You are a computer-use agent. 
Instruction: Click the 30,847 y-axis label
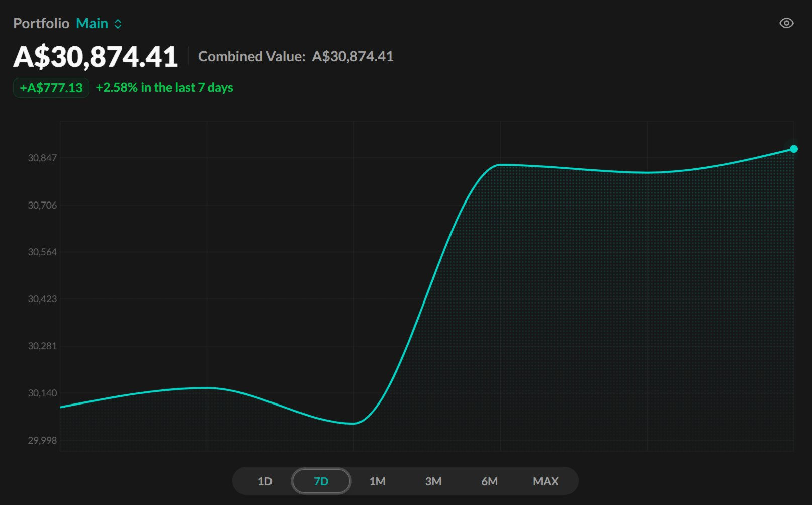pyautogui.click(x=42, y=158)
